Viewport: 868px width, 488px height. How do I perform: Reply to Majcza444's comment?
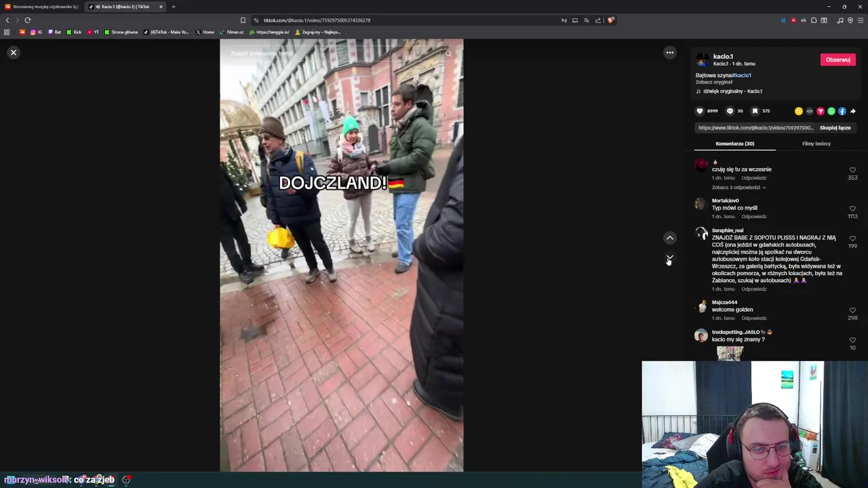coord(754,318)
